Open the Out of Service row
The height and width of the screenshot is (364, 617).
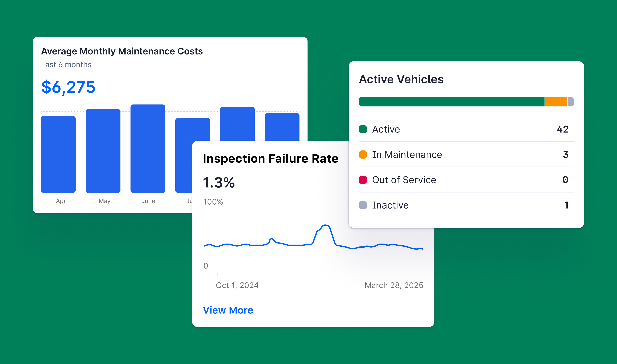pos(466,180)
